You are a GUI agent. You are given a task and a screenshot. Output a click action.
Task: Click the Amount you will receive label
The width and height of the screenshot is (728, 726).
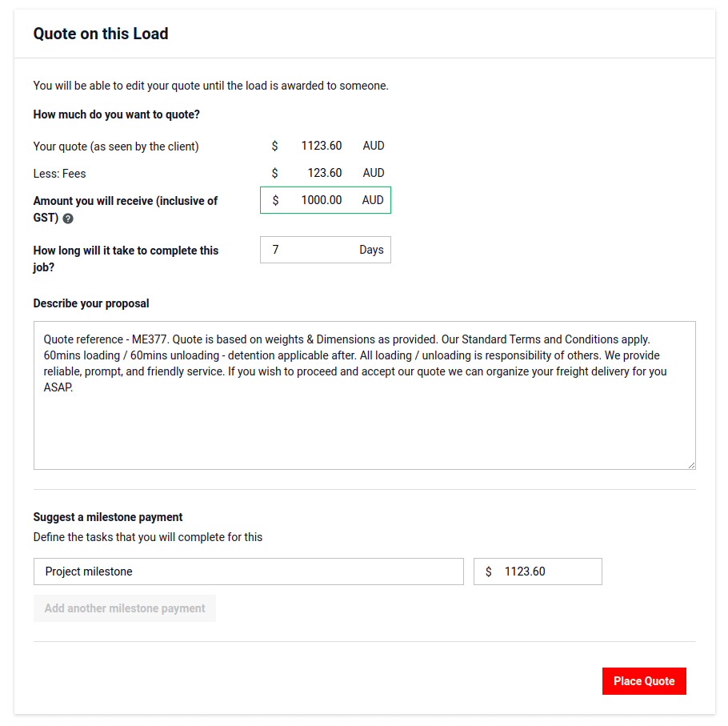pos(125,200)
